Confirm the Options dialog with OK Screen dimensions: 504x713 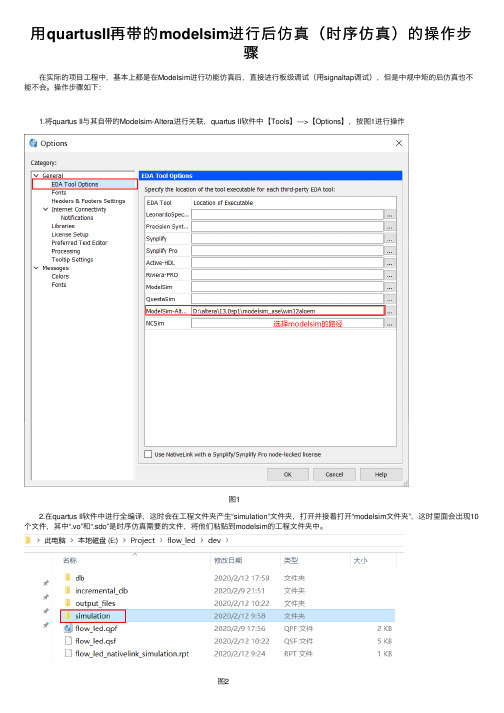coord(287,474)
